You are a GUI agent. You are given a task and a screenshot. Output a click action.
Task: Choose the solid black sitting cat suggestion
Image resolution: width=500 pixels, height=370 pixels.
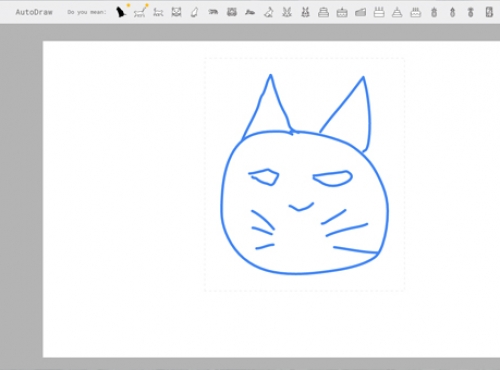pos(121,12)
